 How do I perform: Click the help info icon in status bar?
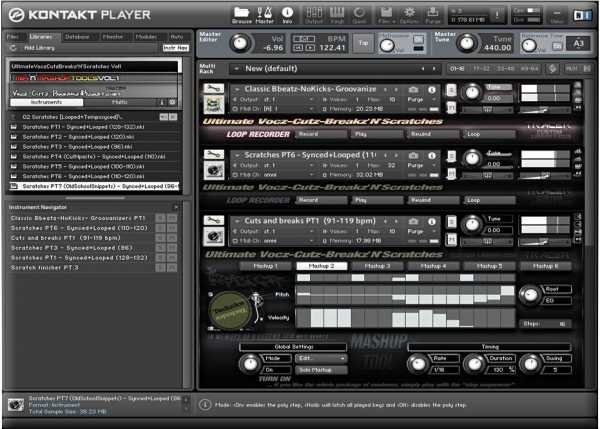click(x=205, y=405)
